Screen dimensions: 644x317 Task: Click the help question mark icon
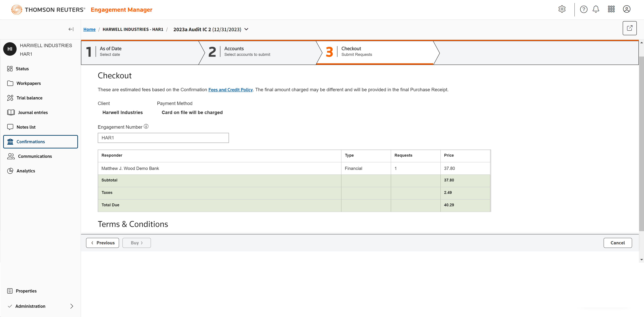point(583,9)
